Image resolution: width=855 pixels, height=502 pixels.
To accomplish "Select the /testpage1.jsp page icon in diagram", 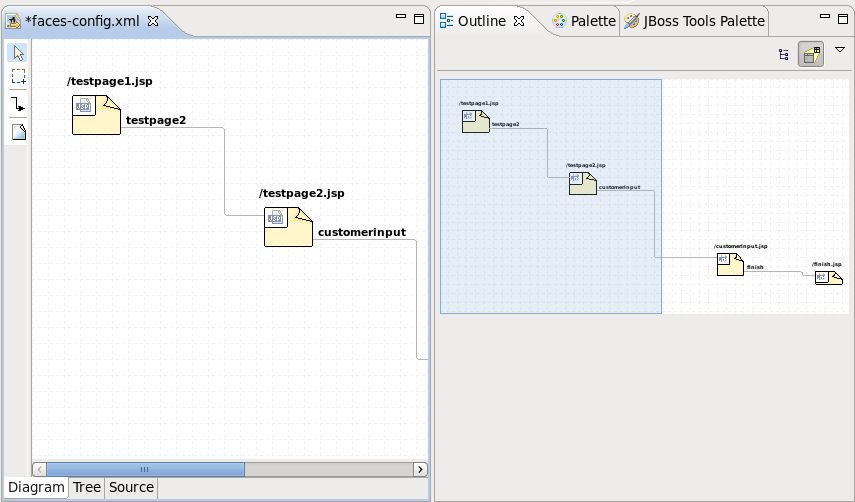I will [96, 114].
